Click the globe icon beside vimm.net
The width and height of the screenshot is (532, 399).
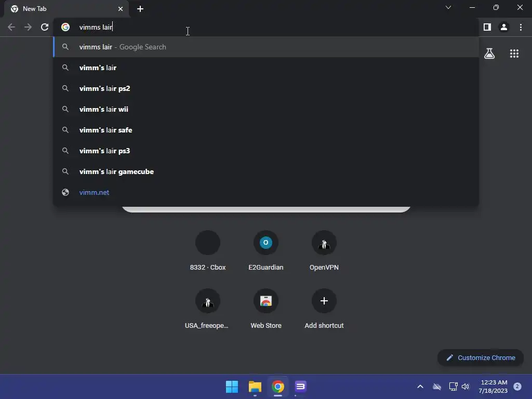(65, 192)
